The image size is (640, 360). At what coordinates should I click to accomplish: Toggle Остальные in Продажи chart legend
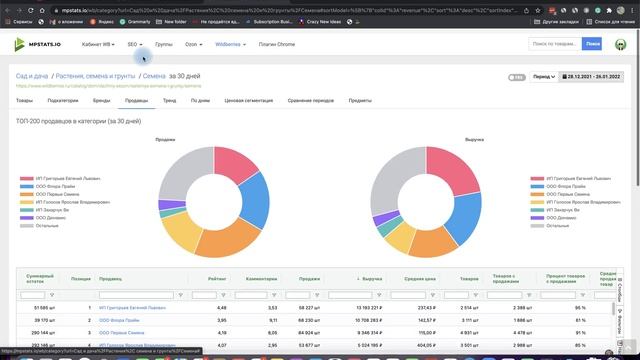coord(39,226)
